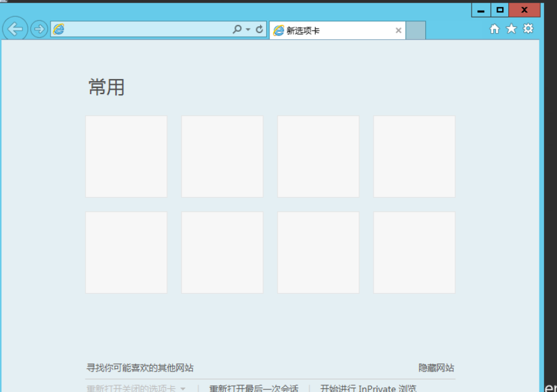
Task: Start 开始进行 InPrivate 浏览
Action: [x=368, y=388]
